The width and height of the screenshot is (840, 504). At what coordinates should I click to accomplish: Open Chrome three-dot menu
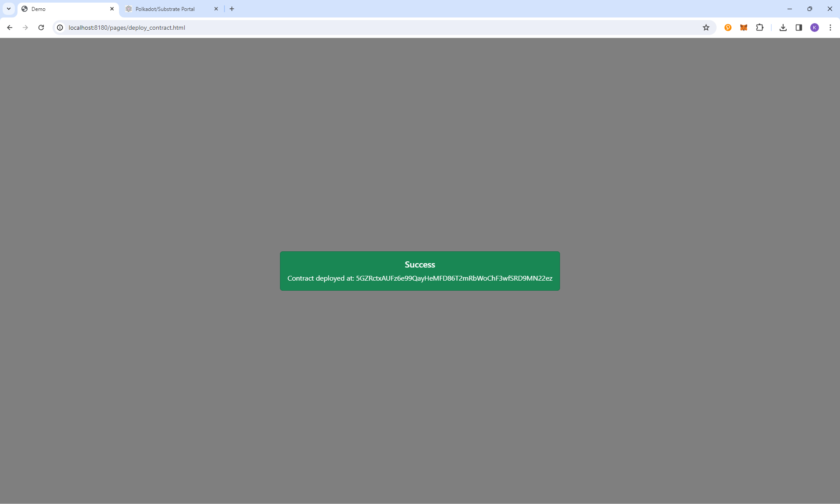click(x=830, y=28)
